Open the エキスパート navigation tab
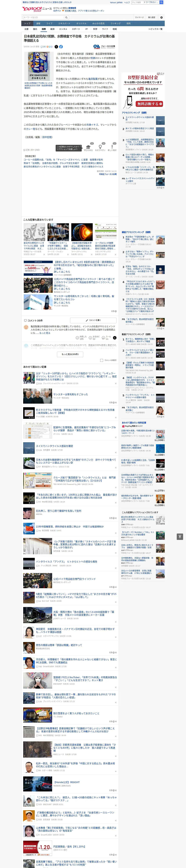 pyautogui.click(x=64, y=24)
